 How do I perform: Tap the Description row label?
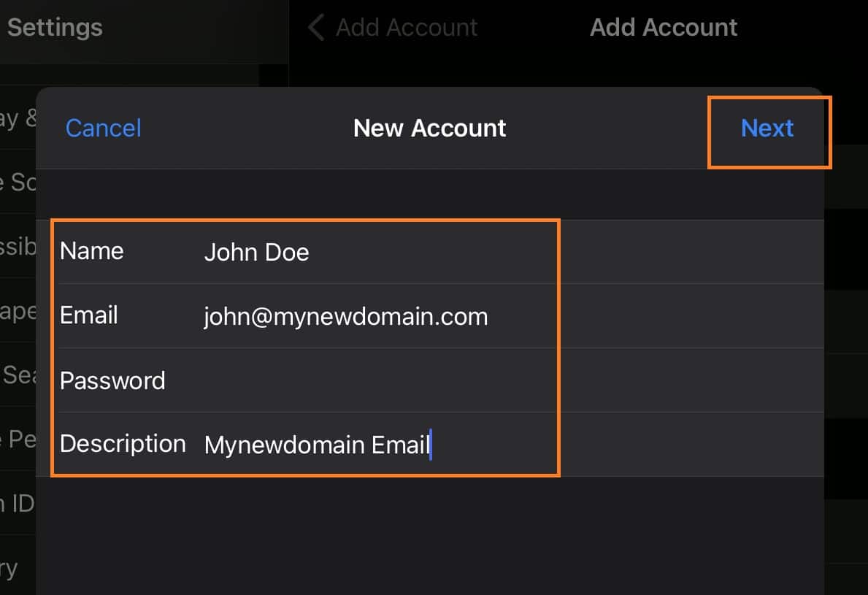[x=122, y=444]
